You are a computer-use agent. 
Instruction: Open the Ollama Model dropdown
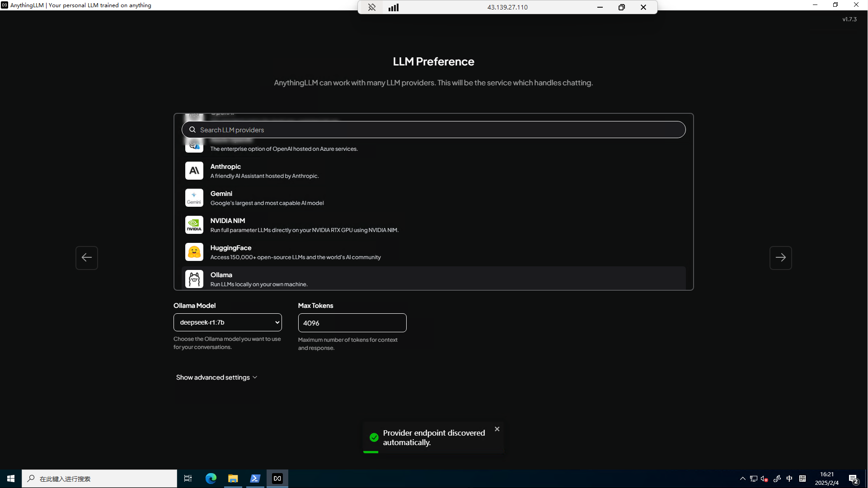click(x=227, y=322)
